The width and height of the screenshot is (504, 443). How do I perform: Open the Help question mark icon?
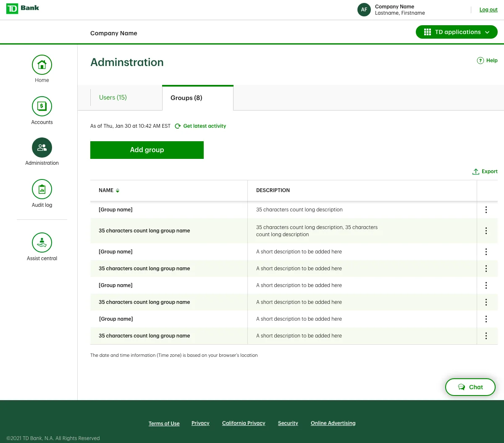tap(480, 61)
